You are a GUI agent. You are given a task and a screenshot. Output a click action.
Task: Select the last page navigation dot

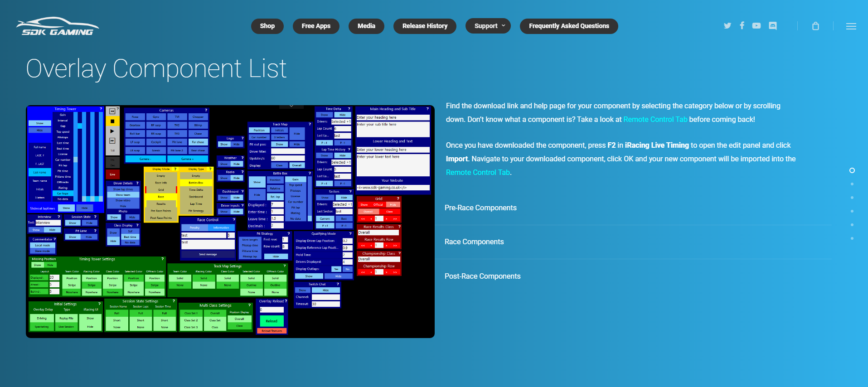[x=852, y=238]
